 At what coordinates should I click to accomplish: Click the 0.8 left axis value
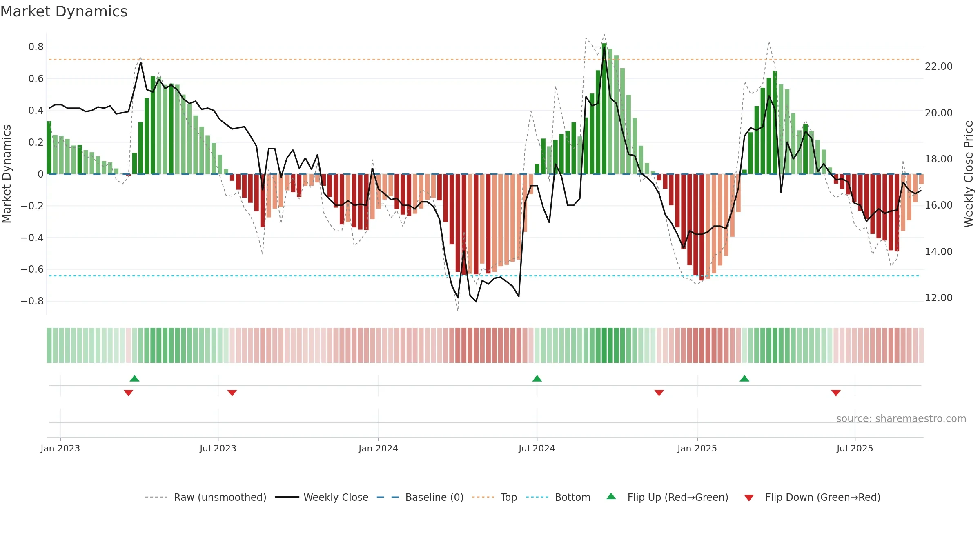point(36,47)
